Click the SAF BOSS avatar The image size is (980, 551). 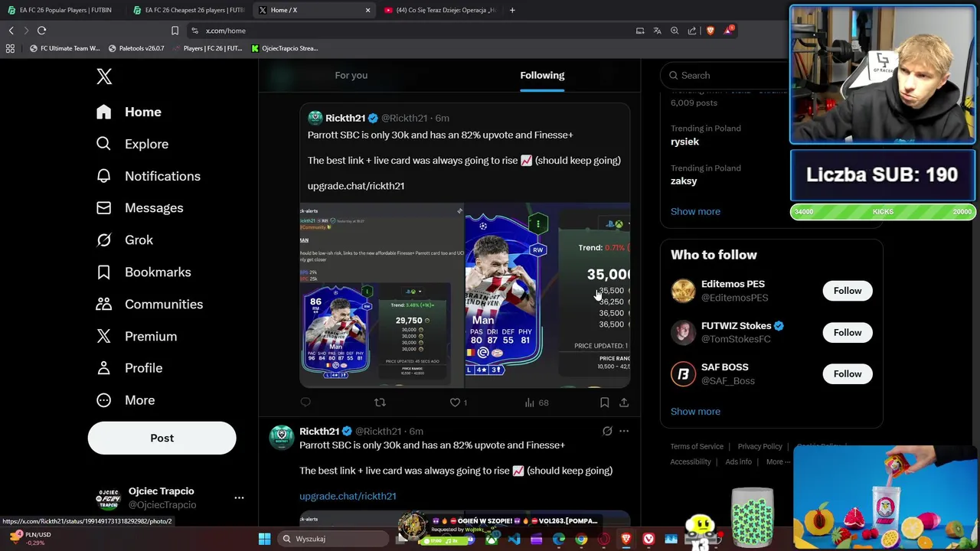click(683, 373)
